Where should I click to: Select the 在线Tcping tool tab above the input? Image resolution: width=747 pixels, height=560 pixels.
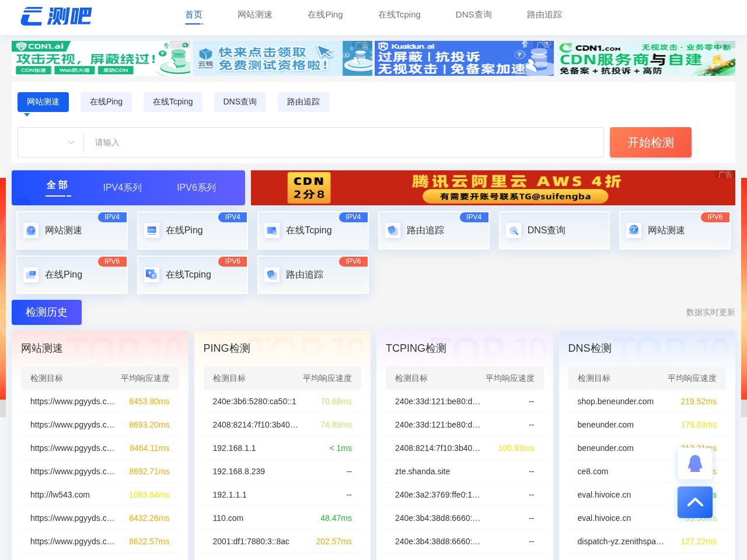(173, 102)
